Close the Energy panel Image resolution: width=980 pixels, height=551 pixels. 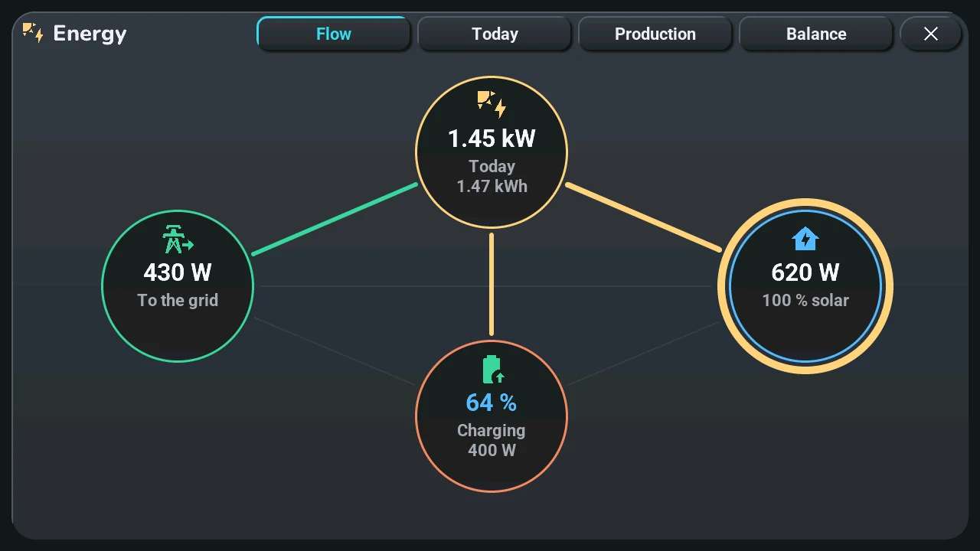(x=931, y=34)
